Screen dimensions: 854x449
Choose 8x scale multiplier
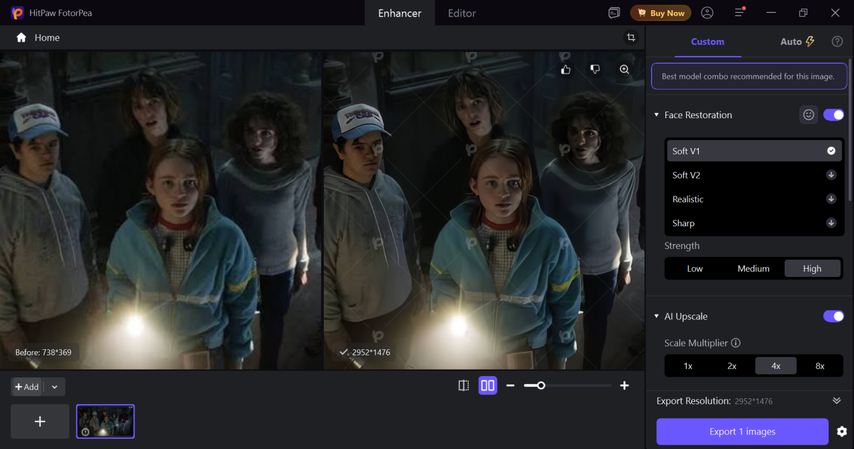coord(820,366)
